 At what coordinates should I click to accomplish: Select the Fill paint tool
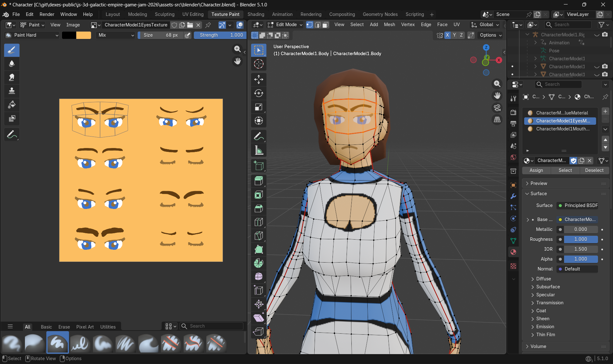click(x=12, y=105)
